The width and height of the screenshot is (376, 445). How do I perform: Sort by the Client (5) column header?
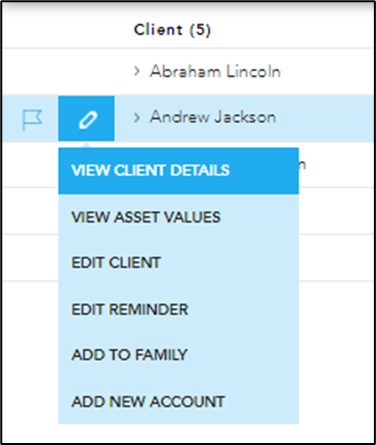tap(172, 30)
